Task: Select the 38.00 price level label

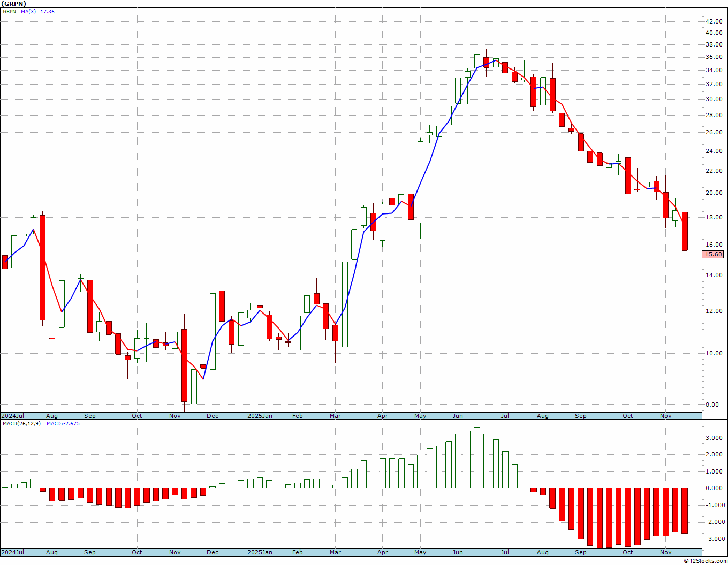Action: (x=713, y=44)
